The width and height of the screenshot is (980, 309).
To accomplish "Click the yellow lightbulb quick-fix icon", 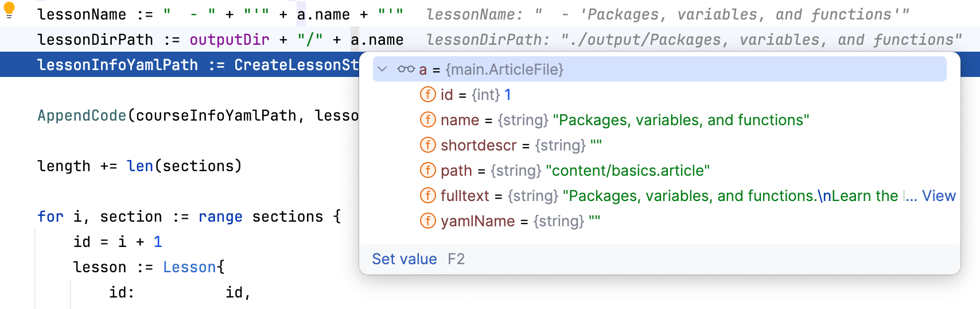I will 9,10.
